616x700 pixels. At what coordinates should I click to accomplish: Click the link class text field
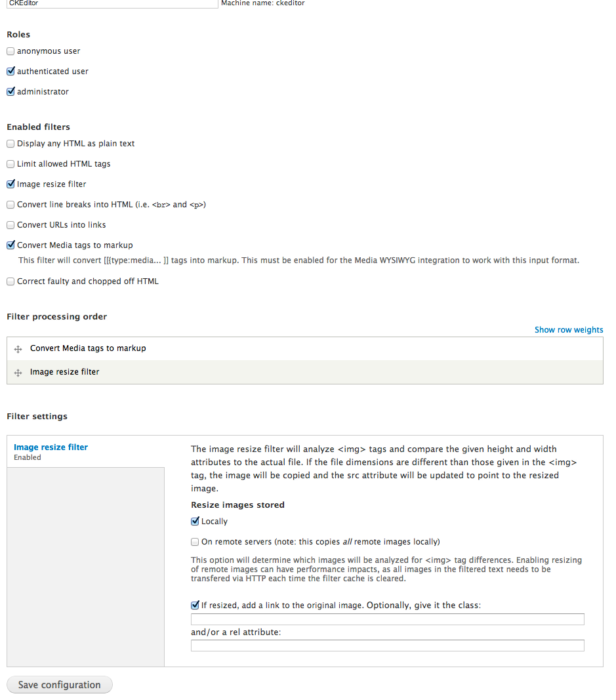pyautogui.click(x=388, y=619)
